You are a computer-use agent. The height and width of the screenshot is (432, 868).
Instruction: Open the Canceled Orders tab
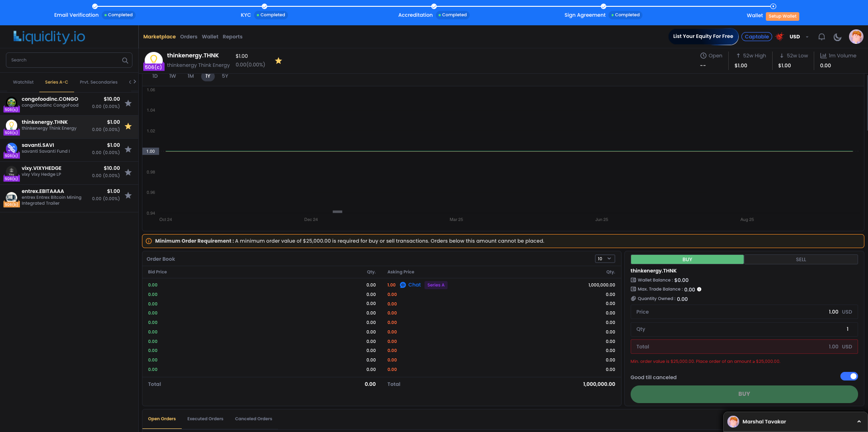pos(254,419)
